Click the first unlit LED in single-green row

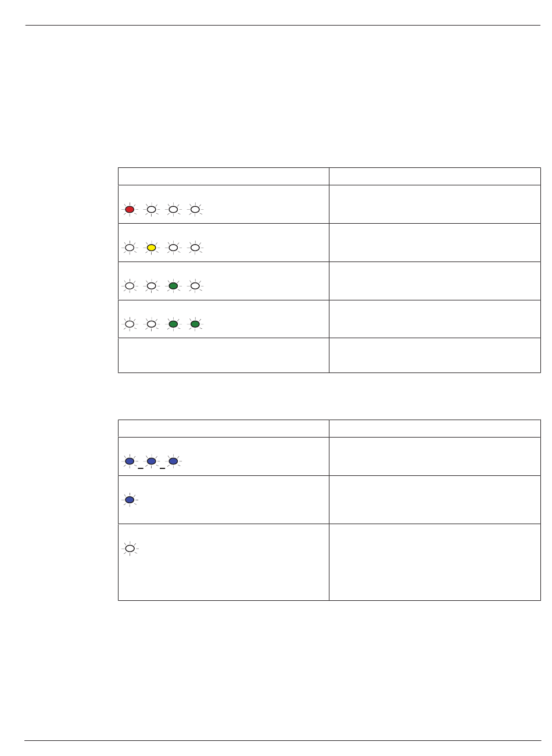130,286
